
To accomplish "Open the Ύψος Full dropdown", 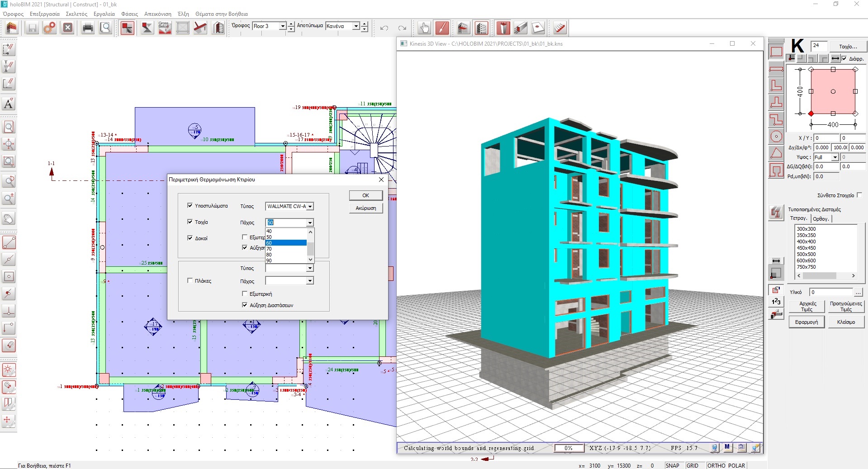I will 826,157.
